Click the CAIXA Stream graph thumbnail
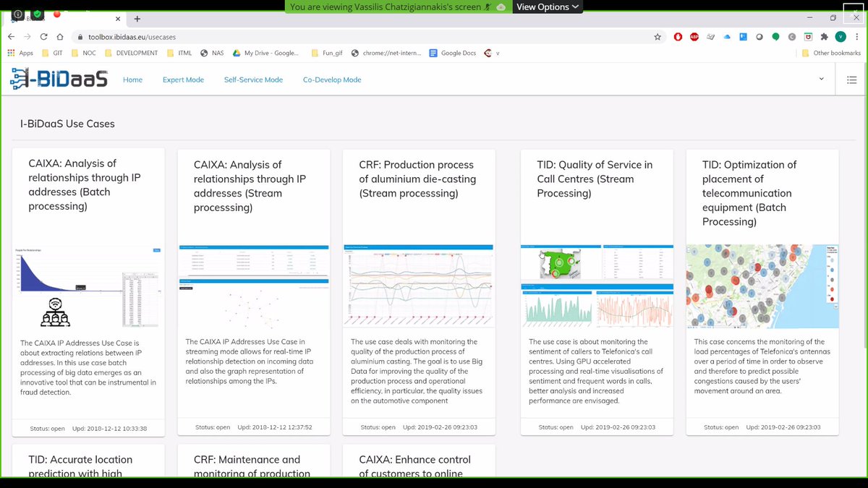The height and width of the screenshot is (488, 868). click(254, 286)
